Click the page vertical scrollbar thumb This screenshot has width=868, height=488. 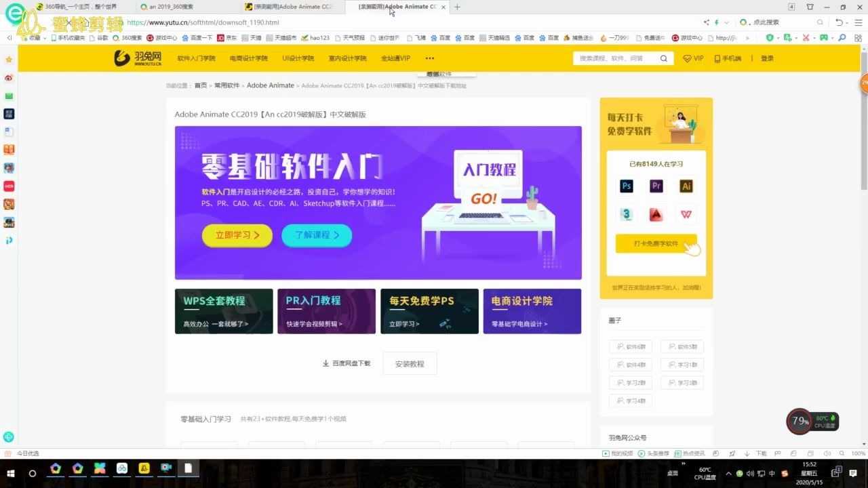864,121
